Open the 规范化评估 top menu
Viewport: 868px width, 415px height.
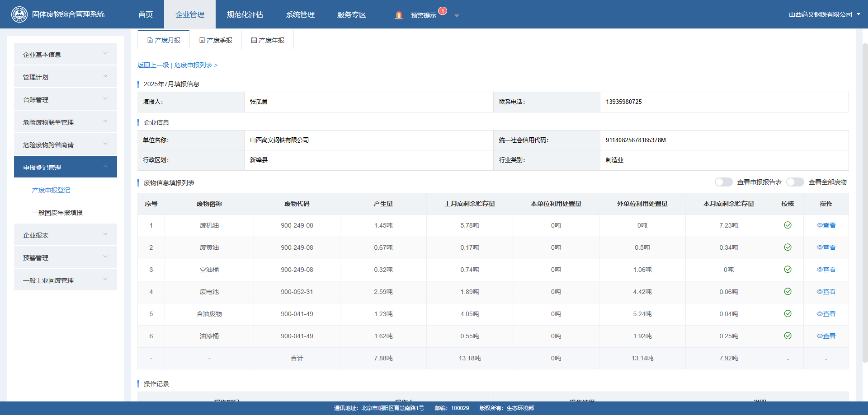pos(245,15)
